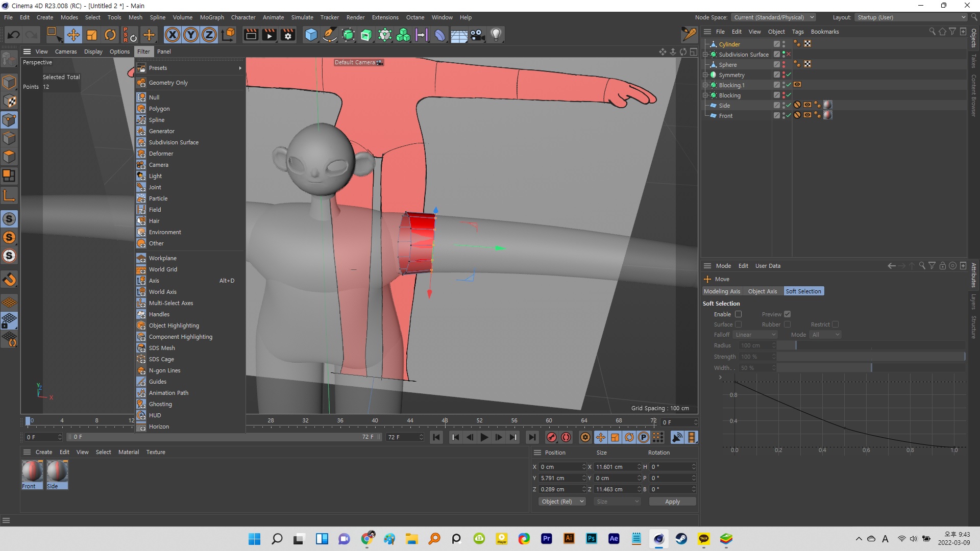Image resolution: width=980 pixels, height=551 pixels.
Task: Open the Node Space dropdown
Action: click(x=774, y=17)
